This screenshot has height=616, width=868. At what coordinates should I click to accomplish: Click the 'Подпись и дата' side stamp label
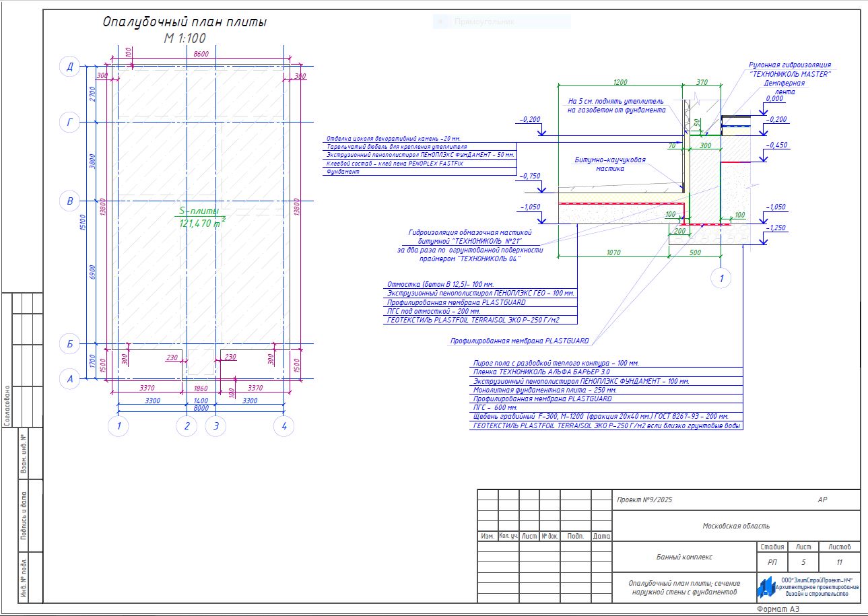[23, 515]
